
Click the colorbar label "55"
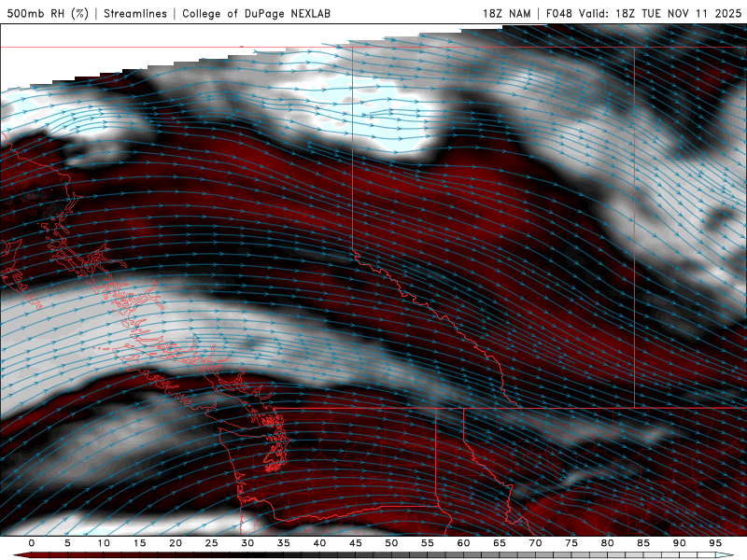[428, 543]
